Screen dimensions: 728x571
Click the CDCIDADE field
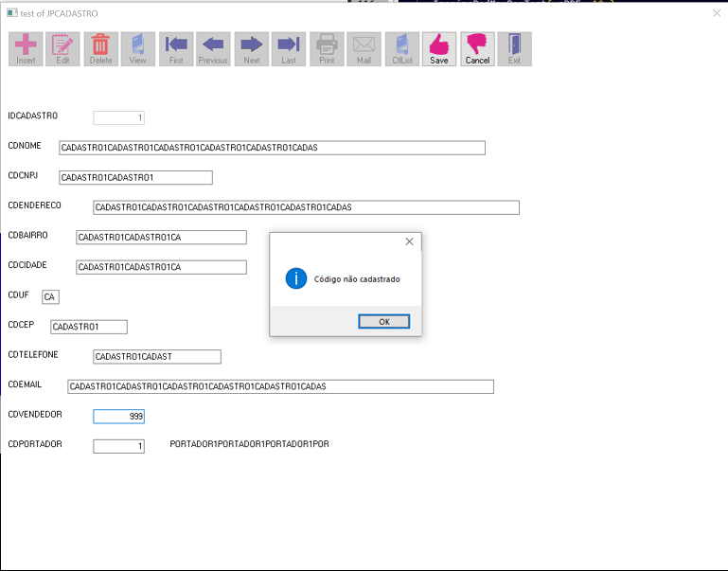(x=161, y=267)
